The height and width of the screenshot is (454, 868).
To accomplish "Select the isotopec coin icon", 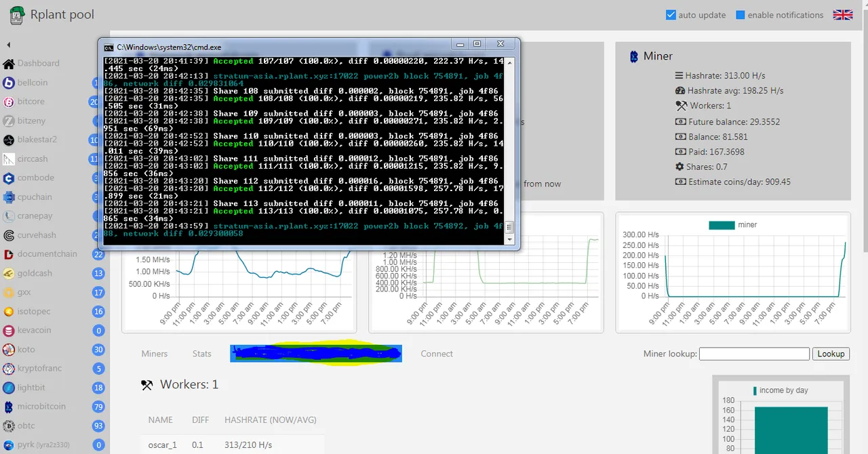I will pos(9,312).
